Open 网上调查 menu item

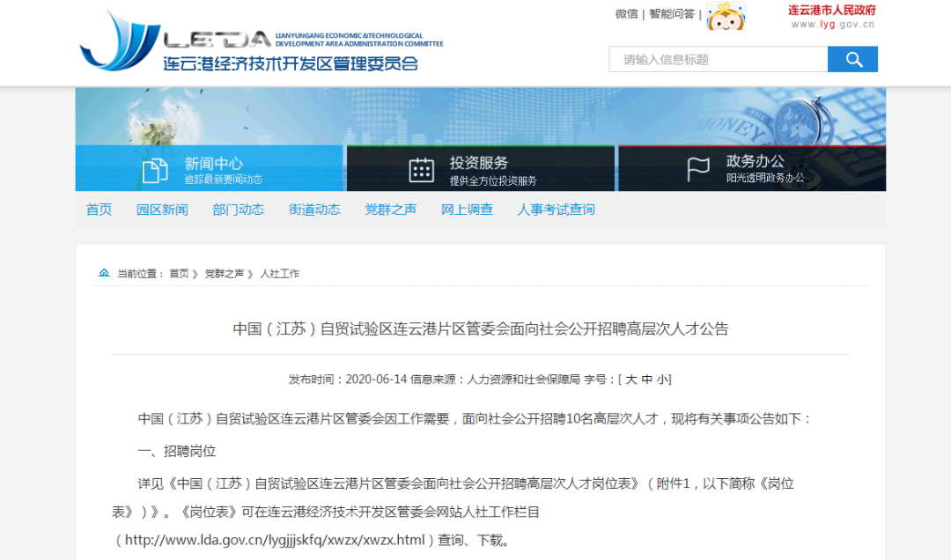467,210
